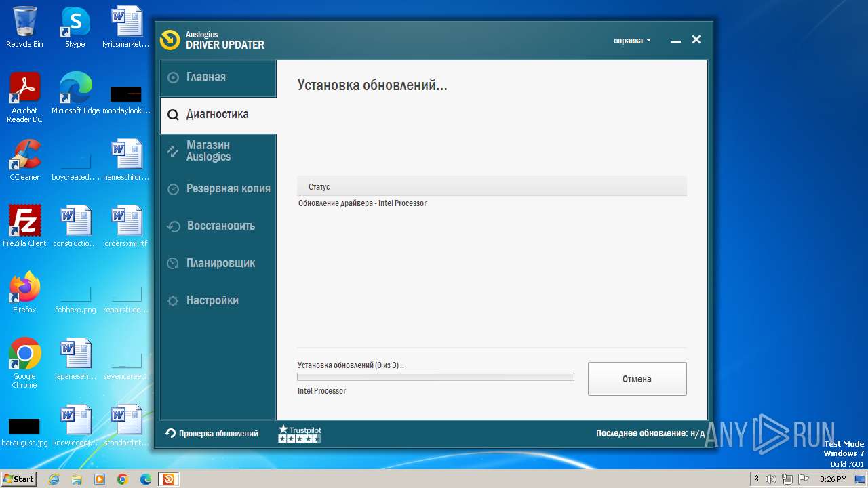The image size is (868, 488).
Task: Open sevencaree file icon
Action: (x=126, y=365)
